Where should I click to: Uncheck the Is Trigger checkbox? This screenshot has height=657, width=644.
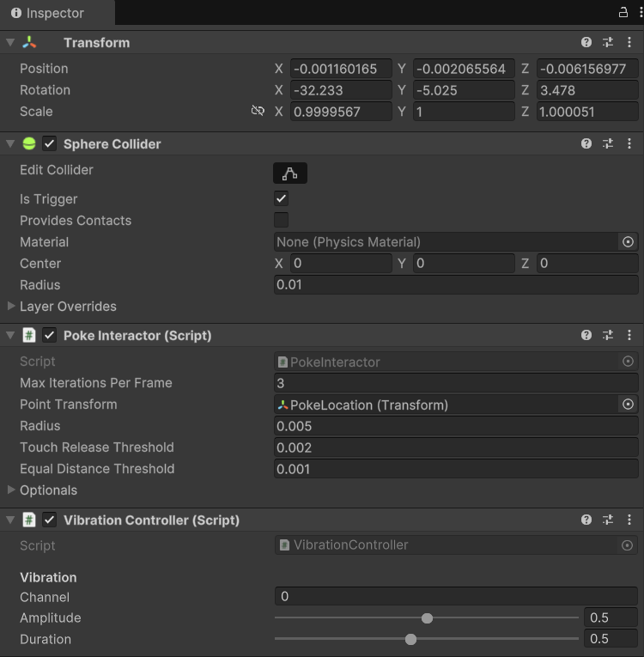click(x=281, y=198)
